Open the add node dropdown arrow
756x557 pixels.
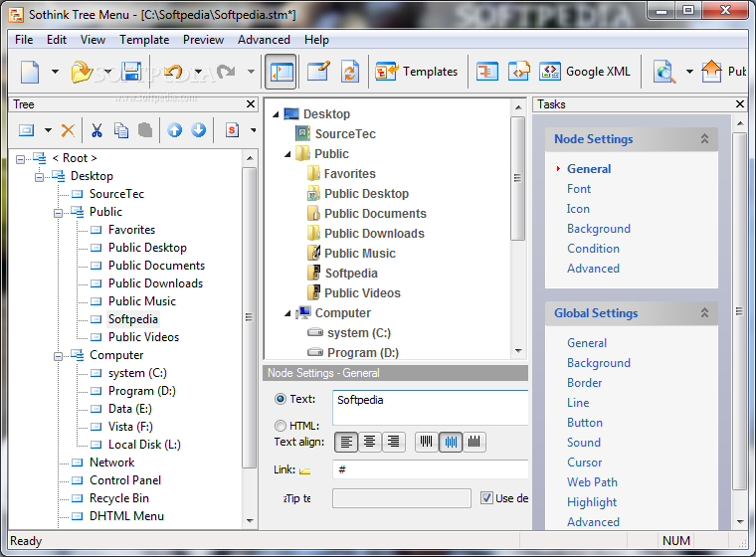click(x=48, y=130)
